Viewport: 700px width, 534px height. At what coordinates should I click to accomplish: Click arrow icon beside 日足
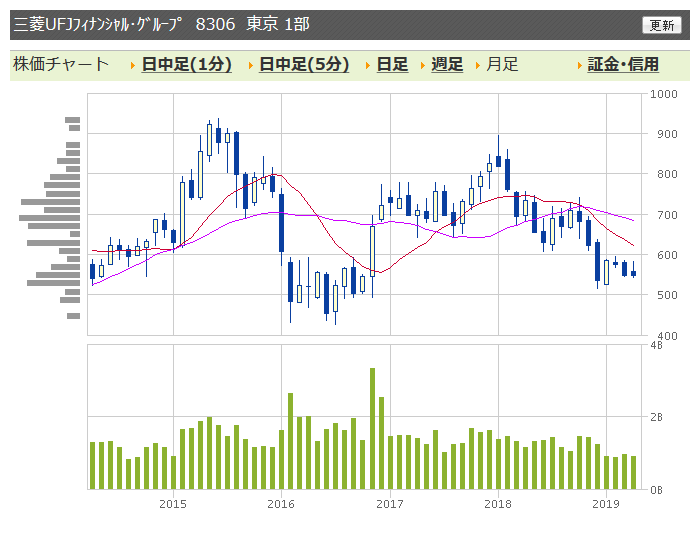pyautogui.click(x=368, y=66)
